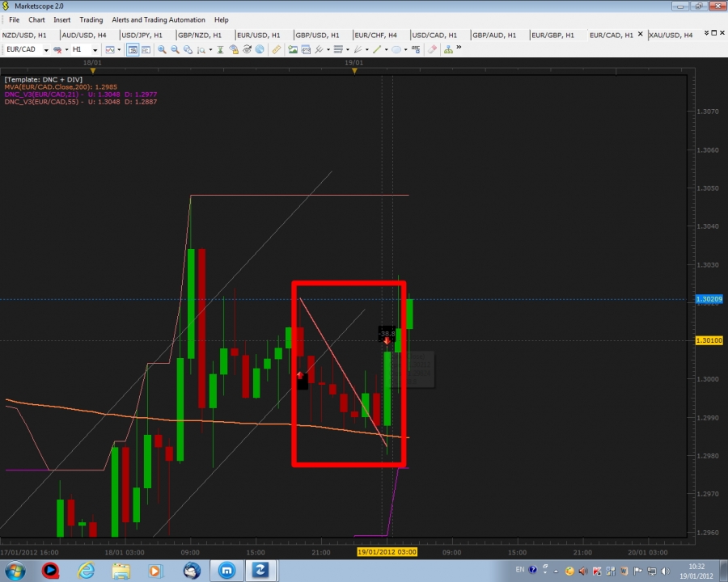Click the zoom in magnifier icon
The image size is (728, 582).
(162, 49)
